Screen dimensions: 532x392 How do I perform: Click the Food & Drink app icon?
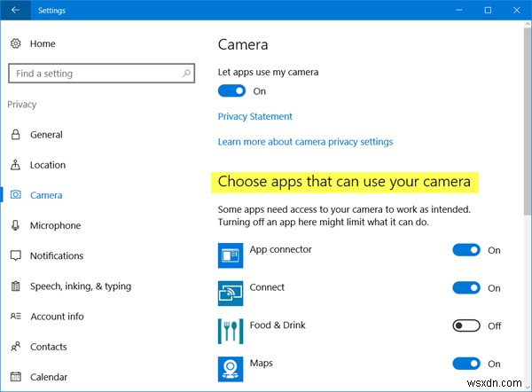click(231, 331)
